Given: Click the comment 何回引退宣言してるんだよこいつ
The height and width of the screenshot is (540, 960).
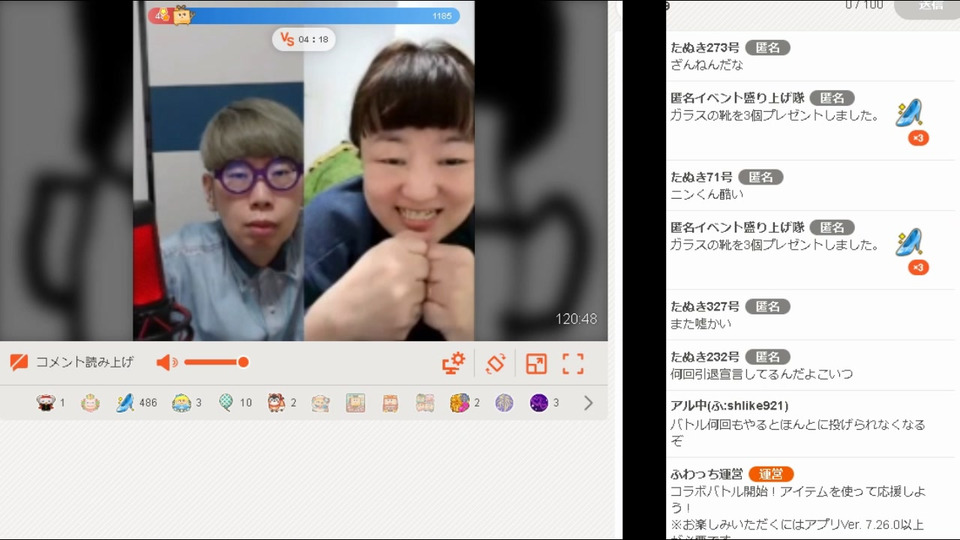Looking at the screenshot, I should (x=761, y=373).
